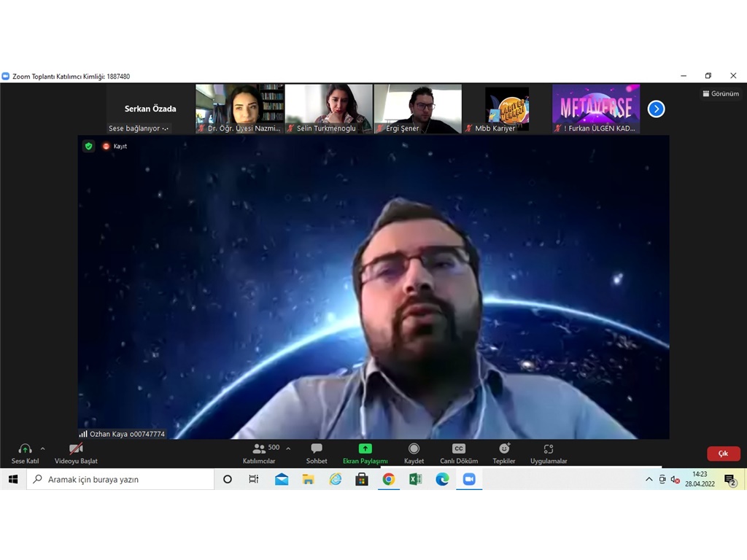Screen dimensions: 747x560
Task: Click the Sese Katıl headphone icon
Action: [25, 448]
